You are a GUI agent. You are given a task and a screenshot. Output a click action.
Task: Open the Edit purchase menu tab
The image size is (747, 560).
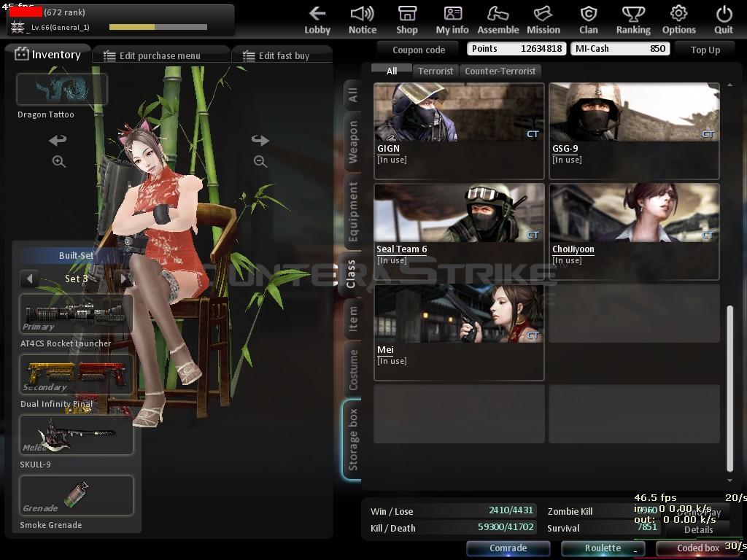161,55
